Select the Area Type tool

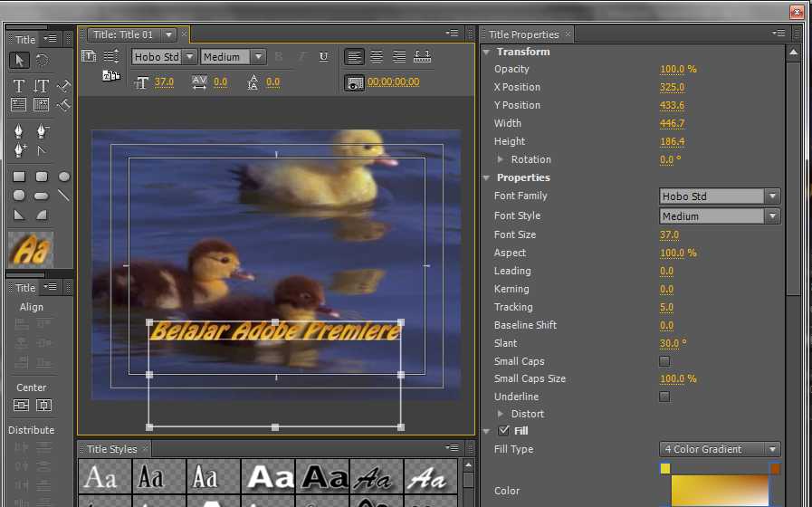(19, 105)
